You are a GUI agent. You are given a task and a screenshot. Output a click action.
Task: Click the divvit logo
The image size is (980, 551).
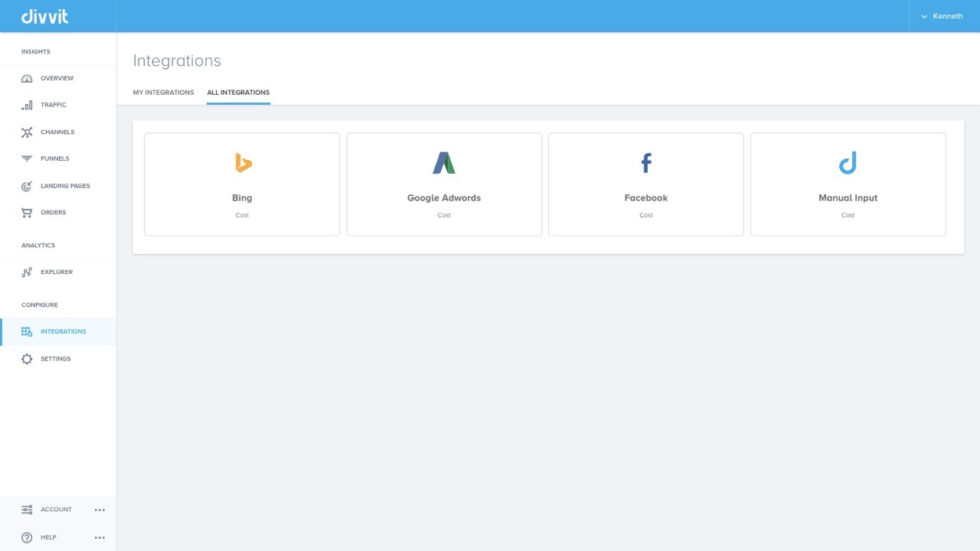(44, 16)
